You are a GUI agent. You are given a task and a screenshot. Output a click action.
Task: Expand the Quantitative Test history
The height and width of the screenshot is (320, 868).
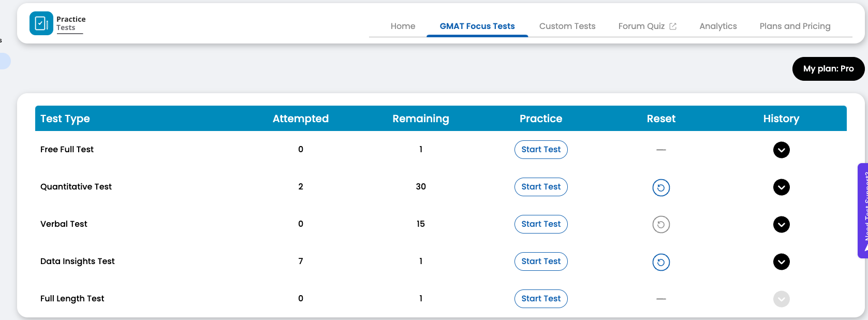point(781,187)
